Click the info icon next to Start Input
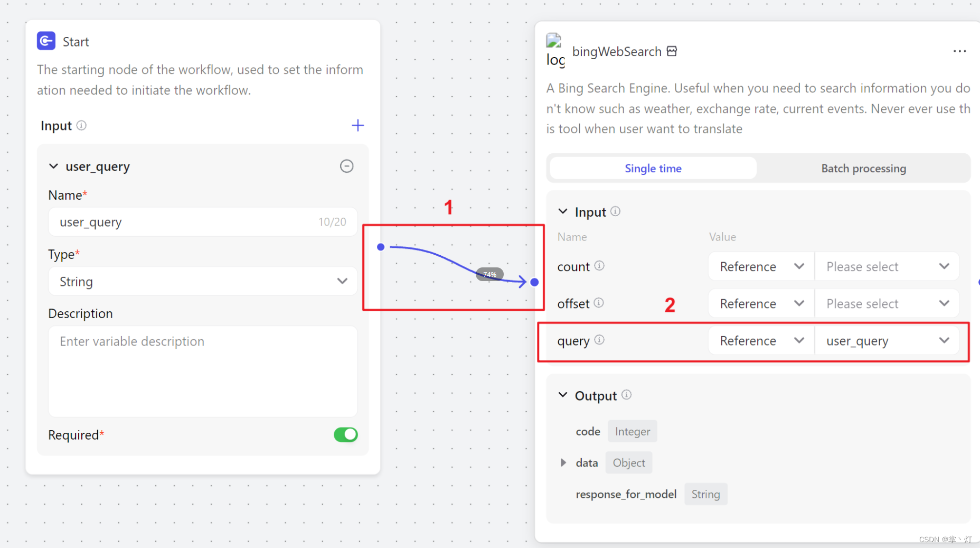Image resolution: width=980 pixels, height=548 pixels. (x=81, y=125)
